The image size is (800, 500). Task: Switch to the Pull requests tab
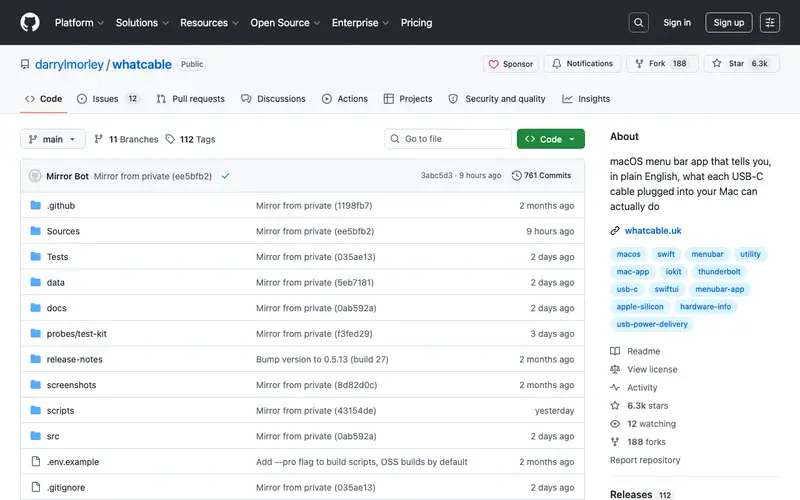click(x=190, y=99)
